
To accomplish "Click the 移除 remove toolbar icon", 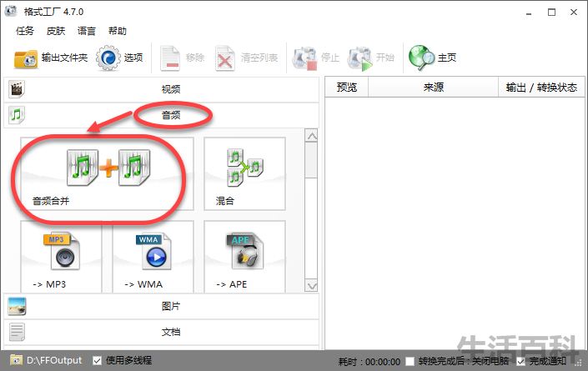I will pos(170,58).
